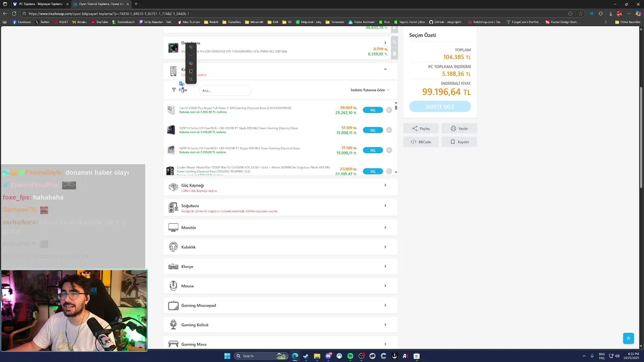
Task: Open Steam from the taskbar
Action: point(305,356)
